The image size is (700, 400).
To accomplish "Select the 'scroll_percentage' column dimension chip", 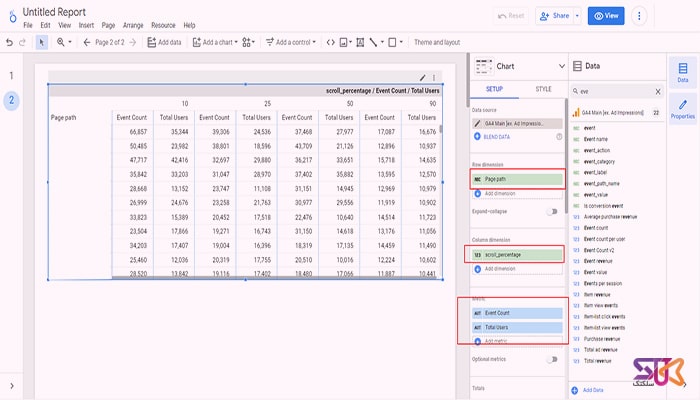I will (517, 254).
